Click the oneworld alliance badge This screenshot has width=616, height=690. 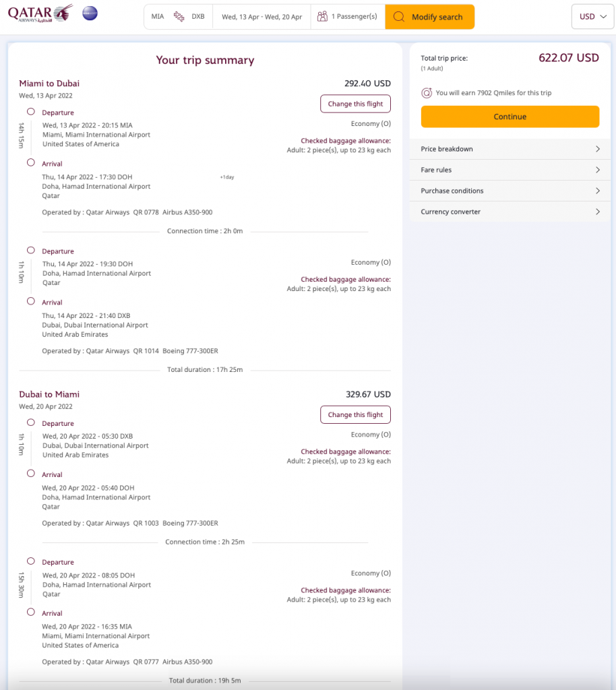(90, 13)
